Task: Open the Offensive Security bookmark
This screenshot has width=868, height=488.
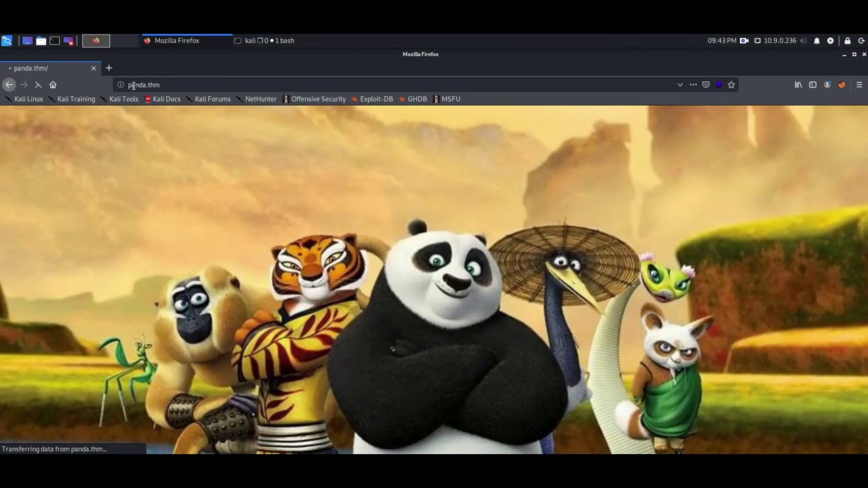Action: point(314,99)
